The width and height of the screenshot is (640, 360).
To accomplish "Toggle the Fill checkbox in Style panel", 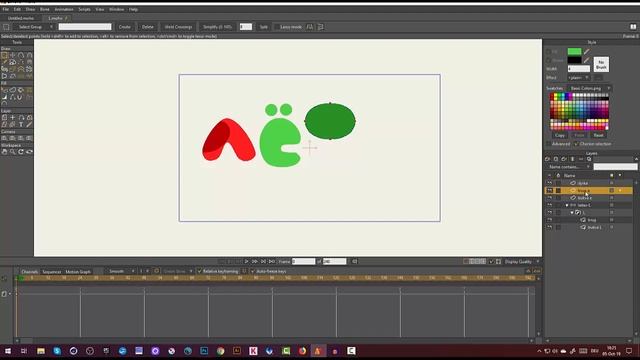I will (549, 52).
